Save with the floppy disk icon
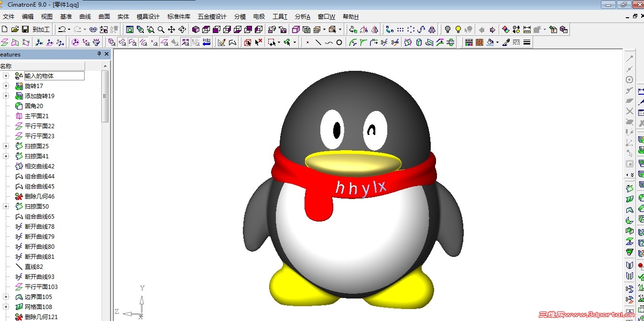This screenshot has width=644, height=321. (25, 29)
